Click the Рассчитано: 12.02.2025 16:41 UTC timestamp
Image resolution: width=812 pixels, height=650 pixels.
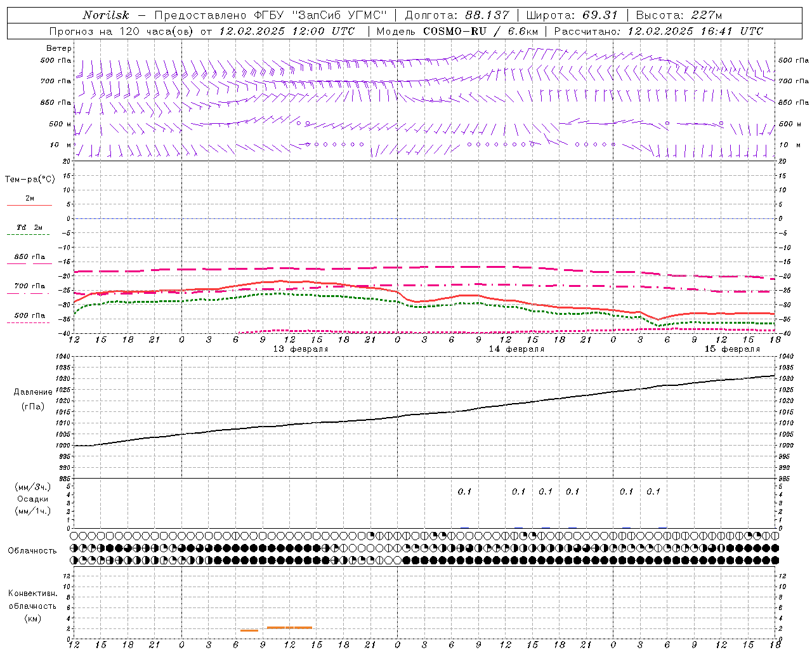(658, 31)
